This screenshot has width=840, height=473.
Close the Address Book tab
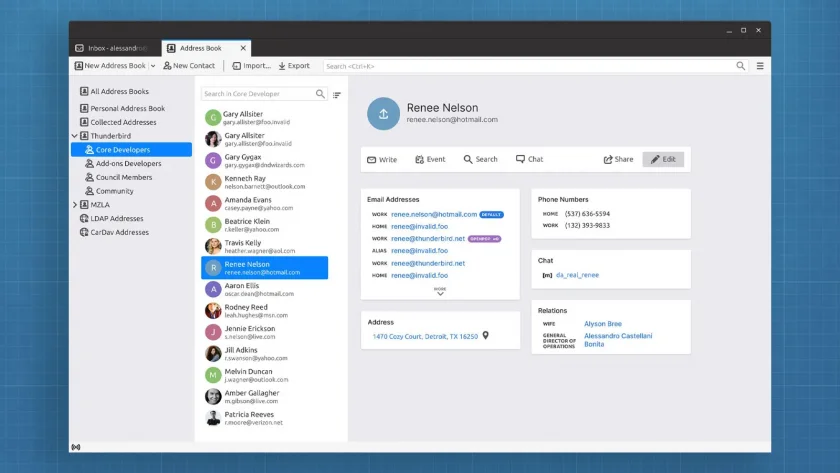click(243, 48)
